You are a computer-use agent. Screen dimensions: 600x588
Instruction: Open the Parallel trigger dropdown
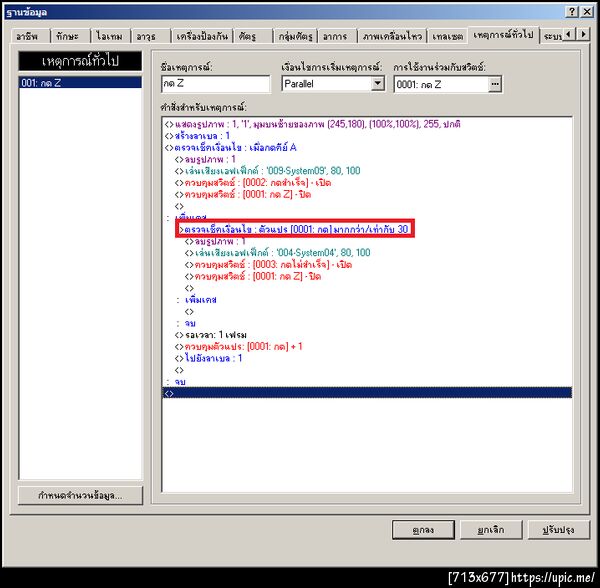point(377,83)
